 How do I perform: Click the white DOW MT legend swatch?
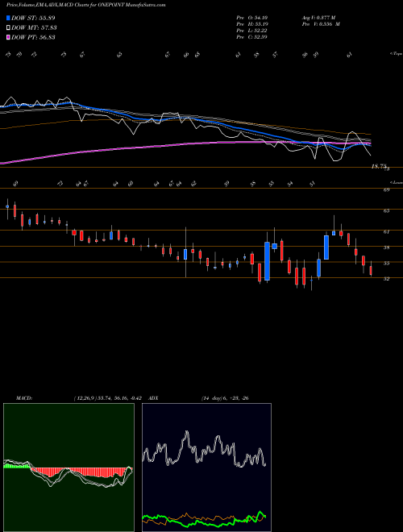(8, 27)
